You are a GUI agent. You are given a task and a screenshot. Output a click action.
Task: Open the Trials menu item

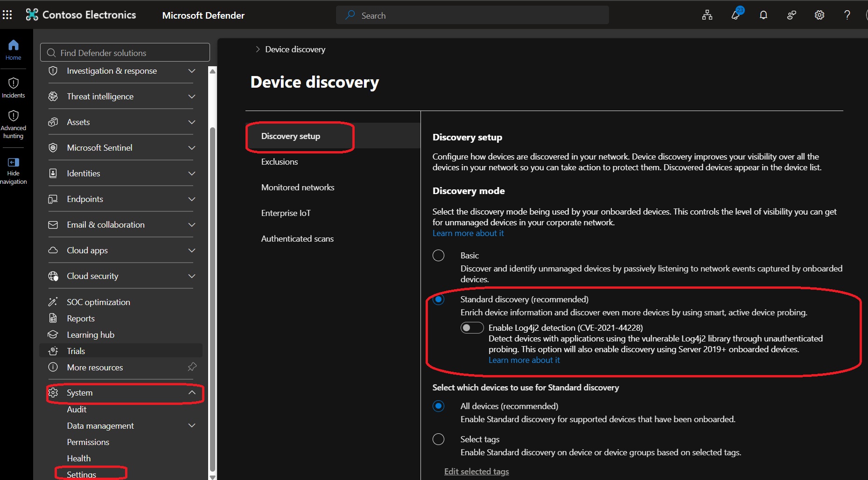click(121, 351)
